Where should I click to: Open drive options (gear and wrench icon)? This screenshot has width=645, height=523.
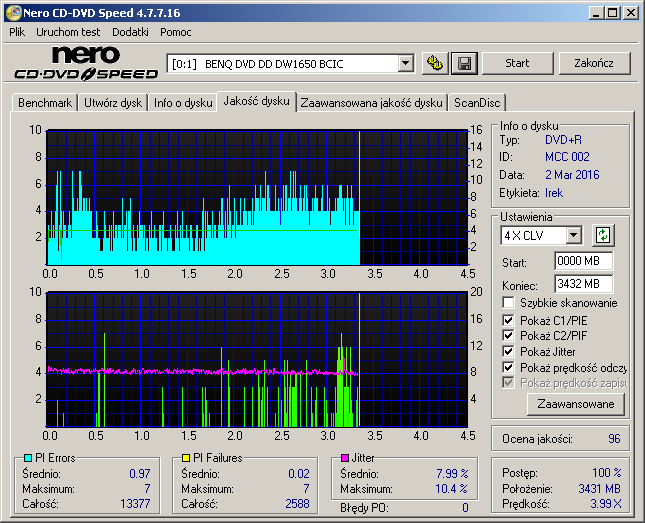pos(435,63)
